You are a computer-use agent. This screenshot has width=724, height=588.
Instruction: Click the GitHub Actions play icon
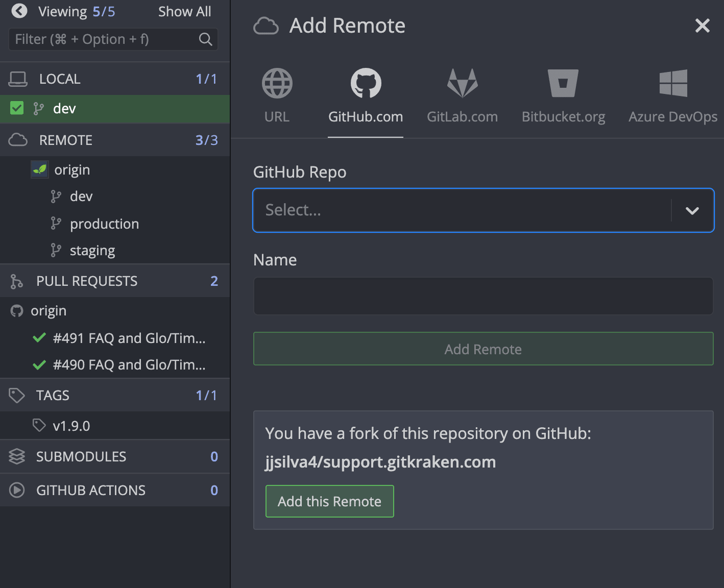click(17, 490)
